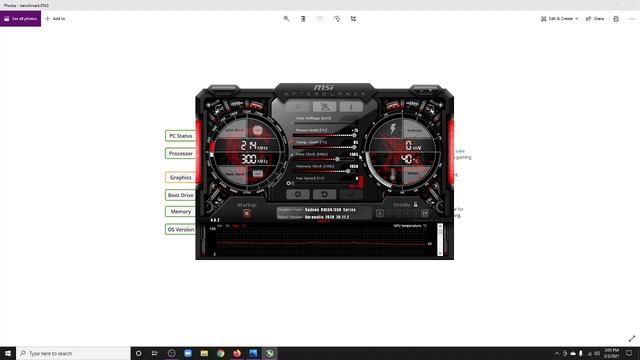Select the Boot Drive label box

click(180, 196)
